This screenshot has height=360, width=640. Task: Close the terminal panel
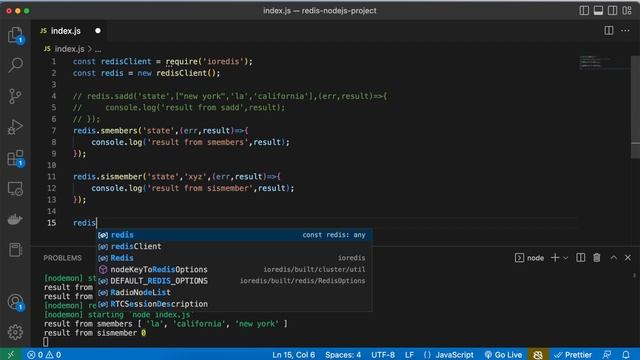(x=628, y=258)
